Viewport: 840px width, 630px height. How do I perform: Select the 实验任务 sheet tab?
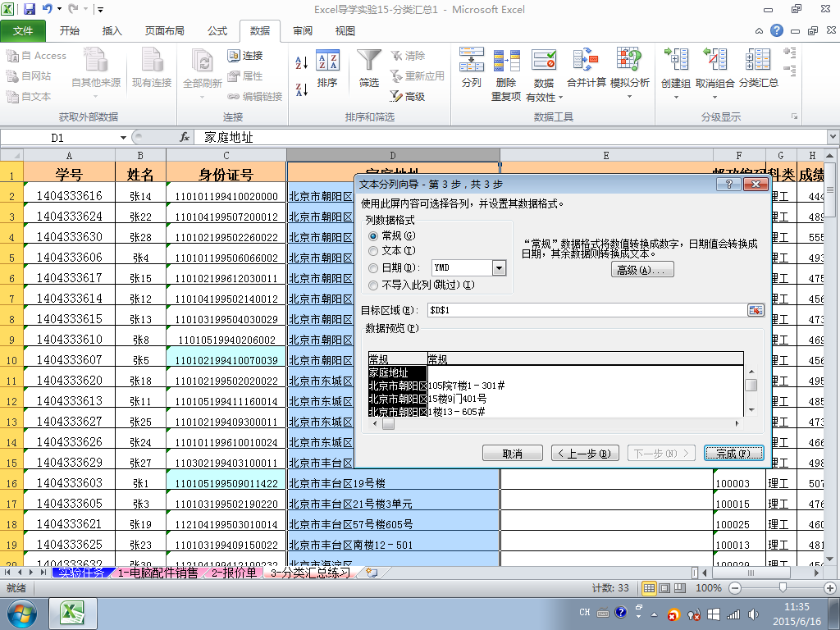tap(81, 573)
